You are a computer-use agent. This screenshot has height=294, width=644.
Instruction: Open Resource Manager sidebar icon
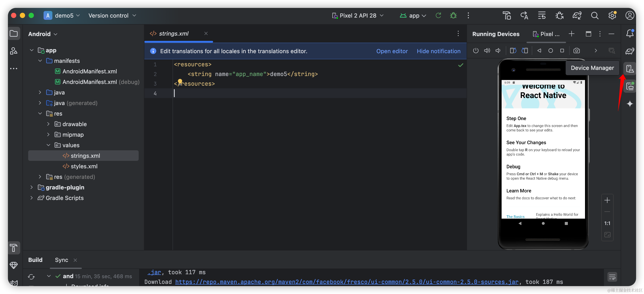tap(14, 51)
